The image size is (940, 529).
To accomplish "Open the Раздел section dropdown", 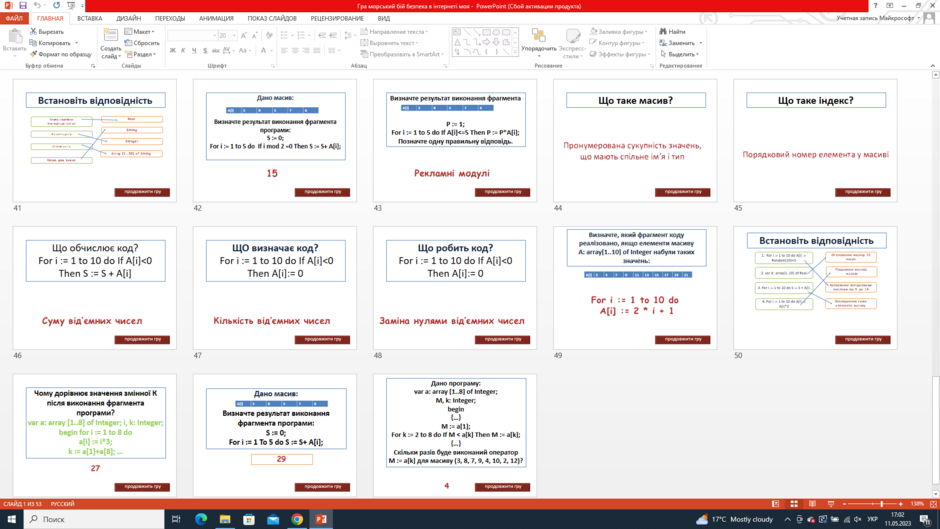I will 141,54.
